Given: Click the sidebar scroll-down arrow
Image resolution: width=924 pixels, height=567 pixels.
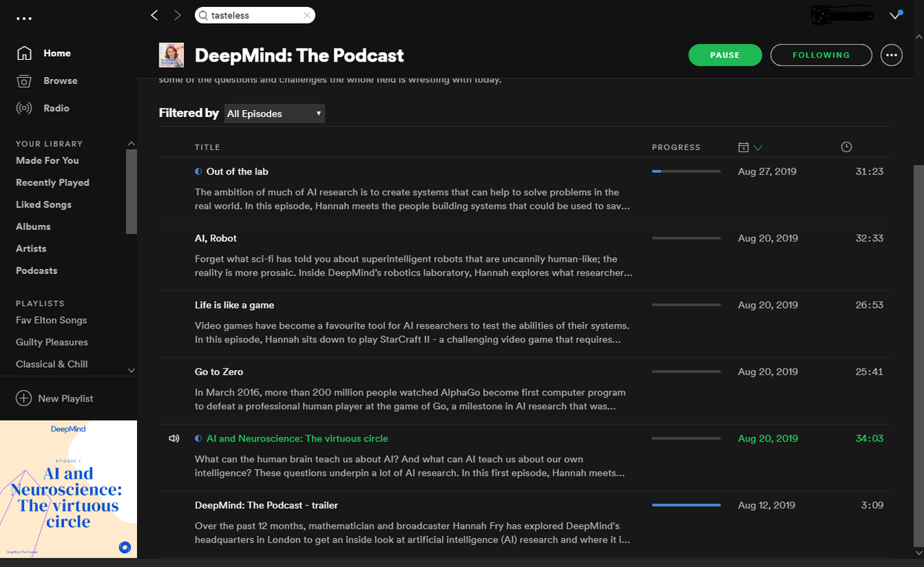Looking at the screenshot, I should tap(131, 371).
